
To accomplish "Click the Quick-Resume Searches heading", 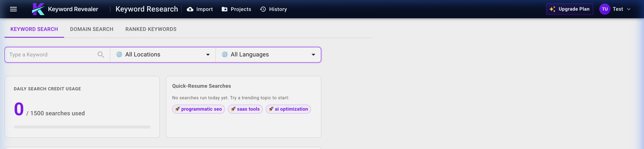I will click(x=201, y=86).
